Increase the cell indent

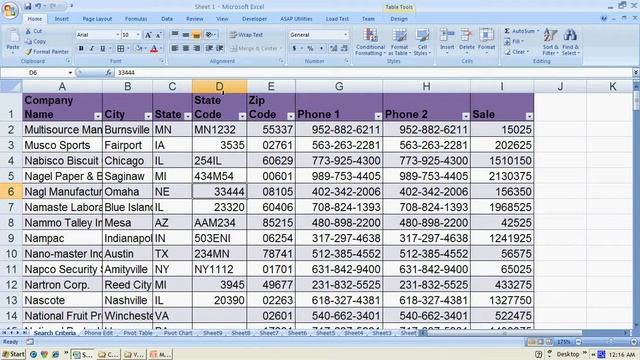click(x=220, y=49)
